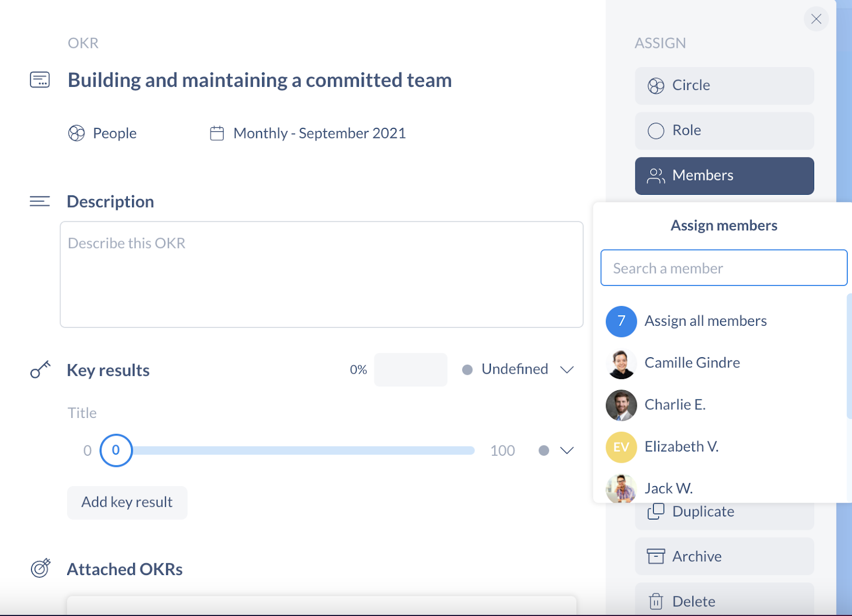The height and width of the screenshot is (616, 852).
Task: Click the Role button's ring icon
Action: coord(656,131)
